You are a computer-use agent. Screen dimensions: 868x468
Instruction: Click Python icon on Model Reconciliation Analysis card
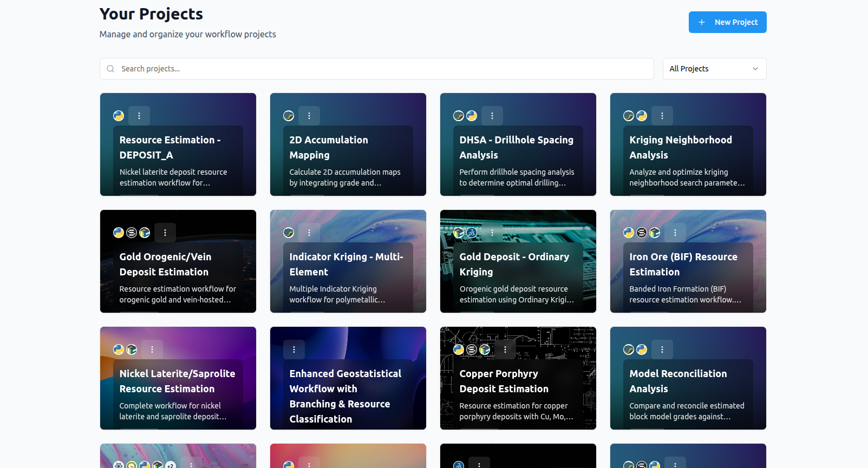(x=642, y=350)
